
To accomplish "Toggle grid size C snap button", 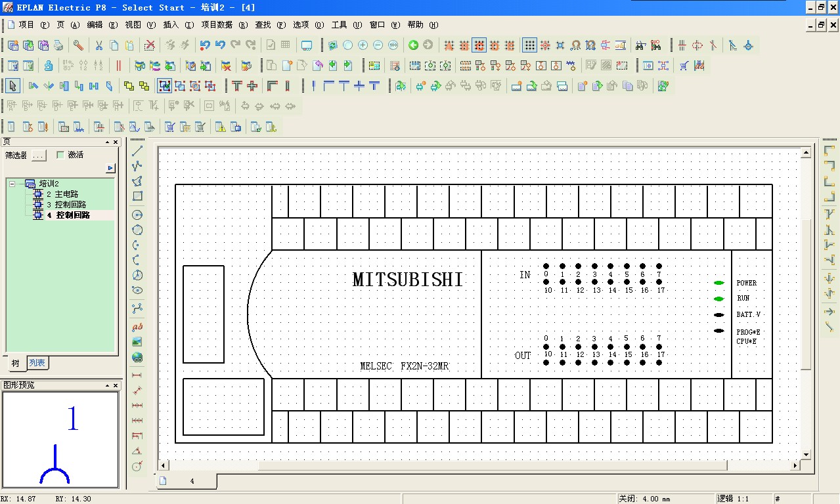I will 479,45.
